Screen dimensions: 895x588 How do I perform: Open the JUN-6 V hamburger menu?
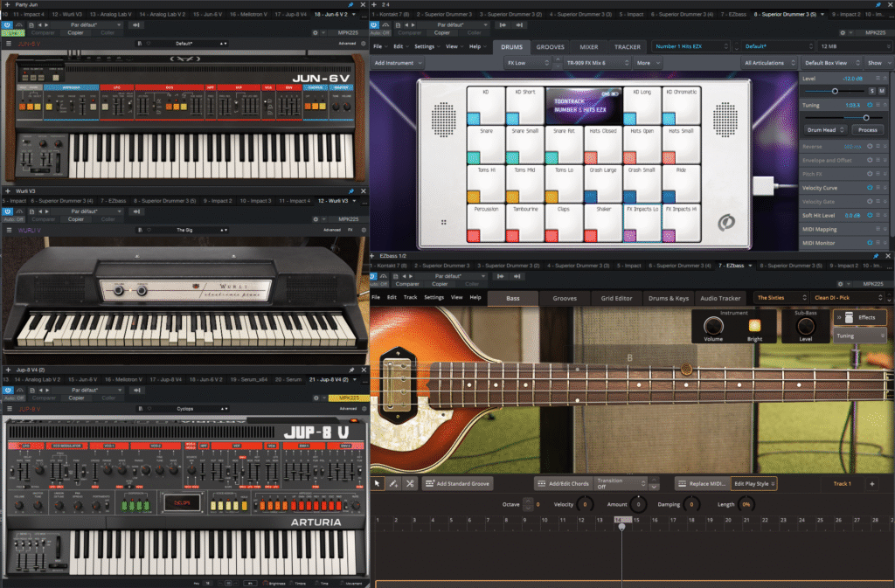pyautogui.click(x=9, y=44)
